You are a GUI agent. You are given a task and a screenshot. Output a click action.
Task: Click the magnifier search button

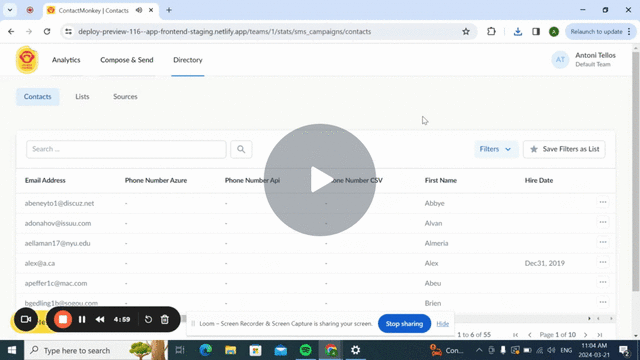241,149
